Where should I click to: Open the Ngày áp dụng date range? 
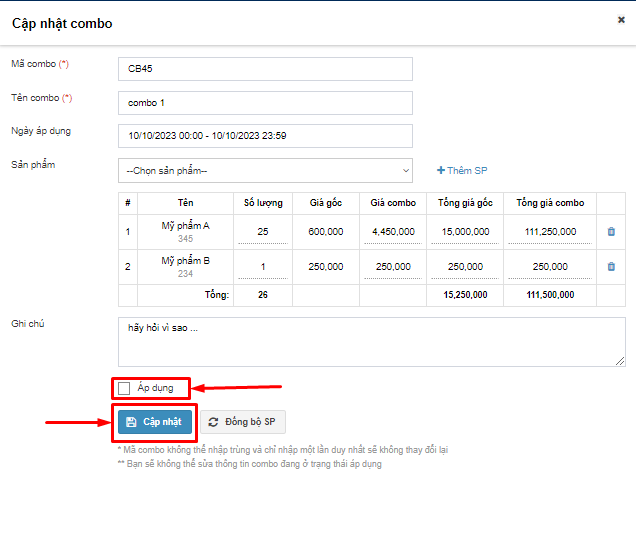tap(265, 136)
